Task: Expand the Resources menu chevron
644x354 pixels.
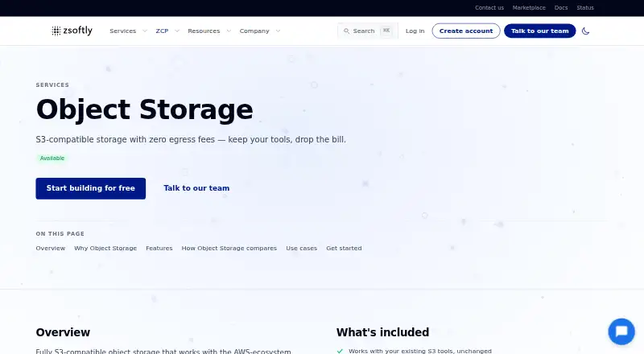Action: pyautogui.click(x=229, y=31)
